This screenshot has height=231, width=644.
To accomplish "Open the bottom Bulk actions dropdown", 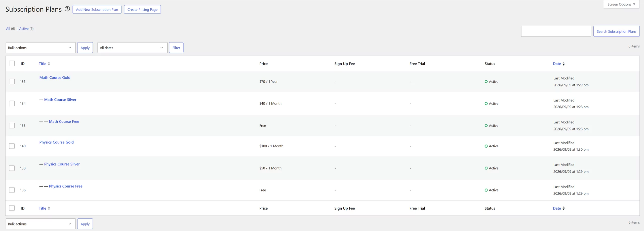I will tap(41, 224).
